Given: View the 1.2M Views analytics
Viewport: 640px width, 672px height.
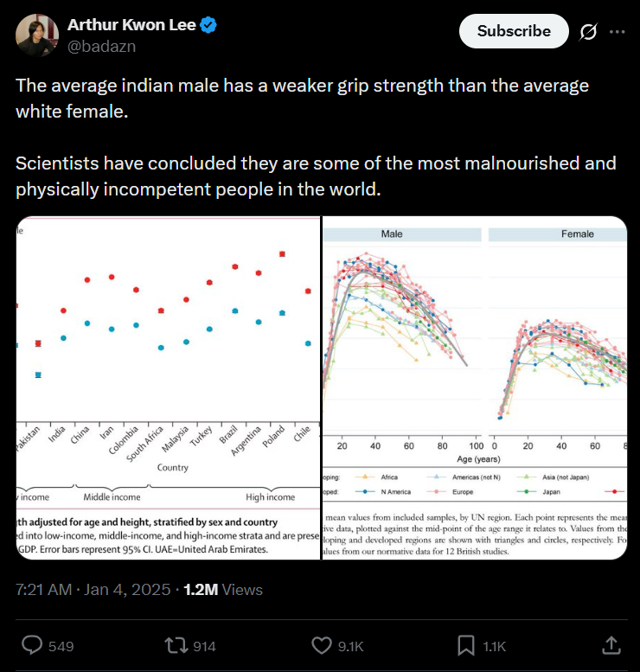Looking at the screenshot, I should tap(223, 590).
